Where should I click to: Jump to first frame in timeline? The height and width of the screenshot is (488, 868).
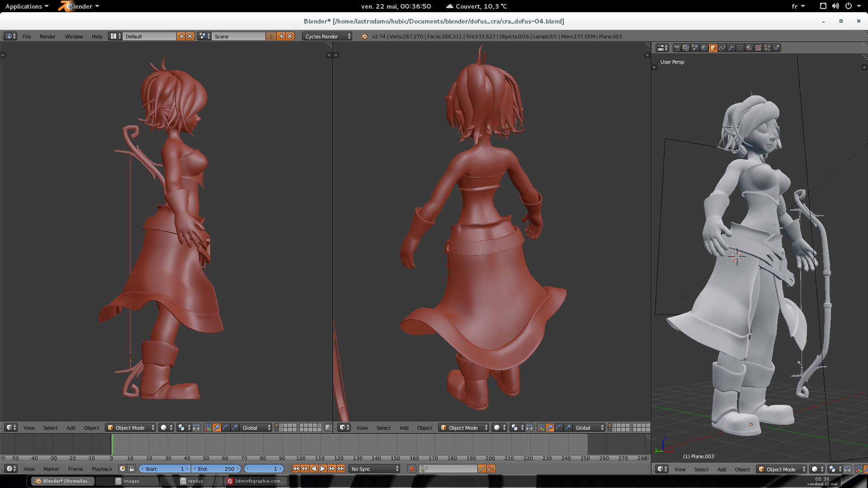pyautogui.click(x=296, y=469)
